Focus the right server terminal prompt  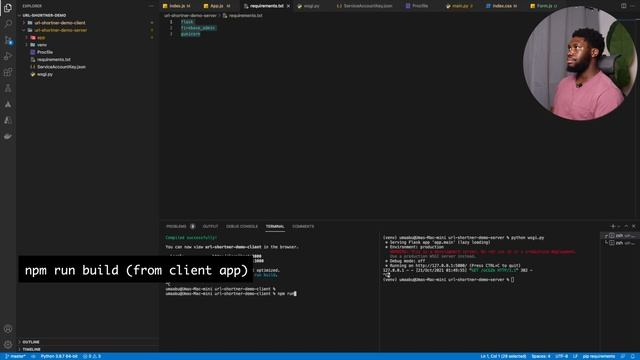(x=448, y=280)
